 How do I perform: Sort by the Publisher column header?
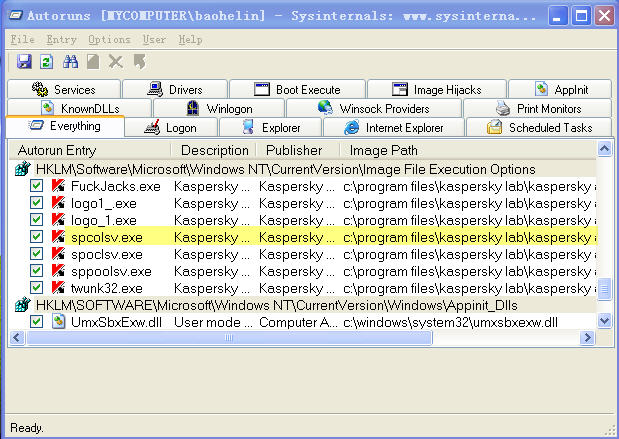pyautogui.click(x=294, y=150)
